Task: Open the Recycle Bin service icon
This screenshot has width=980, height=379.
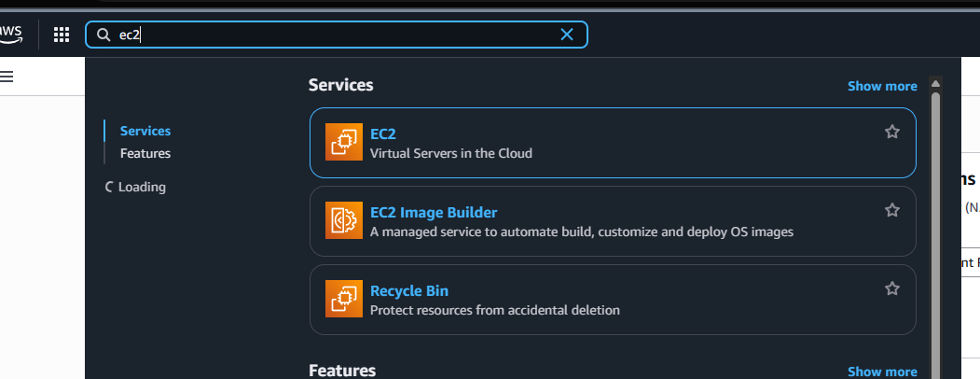Action: 344,299
